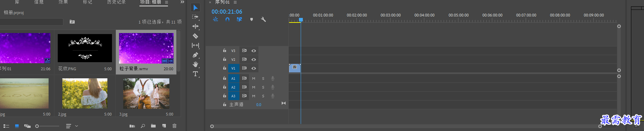Select the Razor tool
644x131 pixels.
(x=195, y=36)
